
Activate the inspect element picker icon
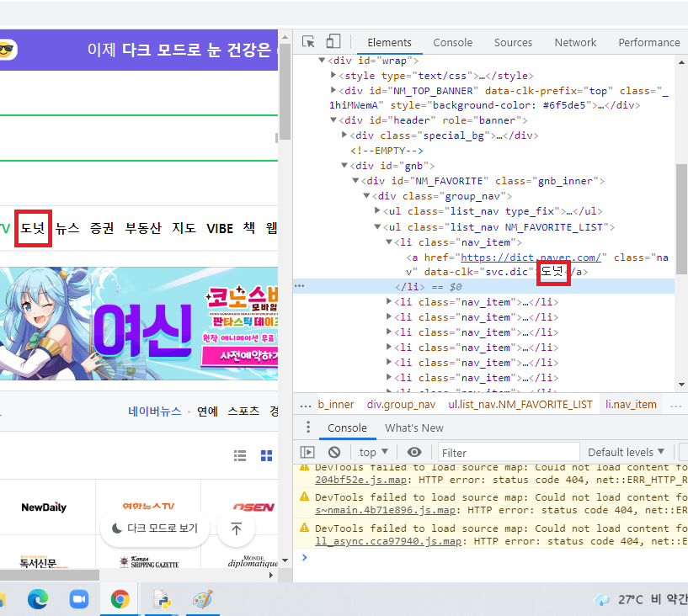point(308,42)
